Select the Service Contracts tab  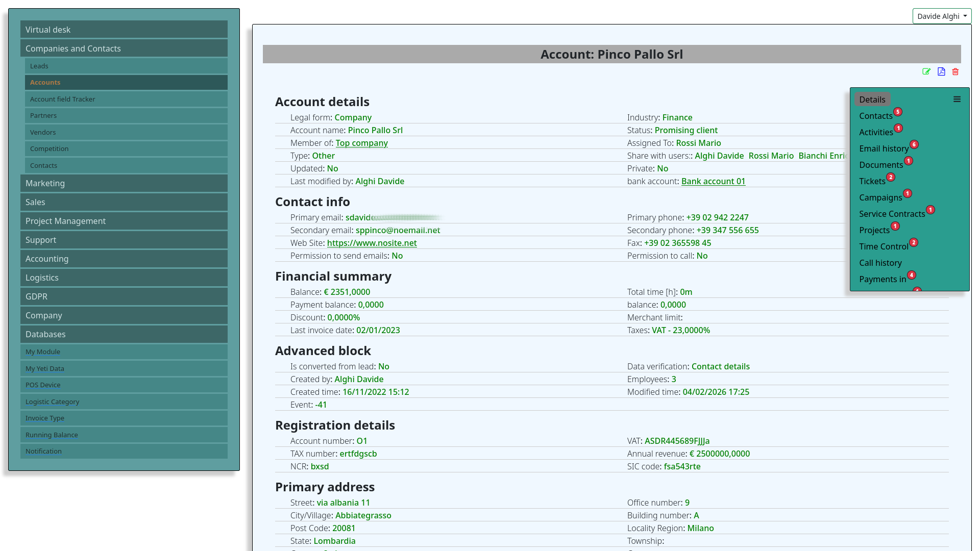click(892, 214)
